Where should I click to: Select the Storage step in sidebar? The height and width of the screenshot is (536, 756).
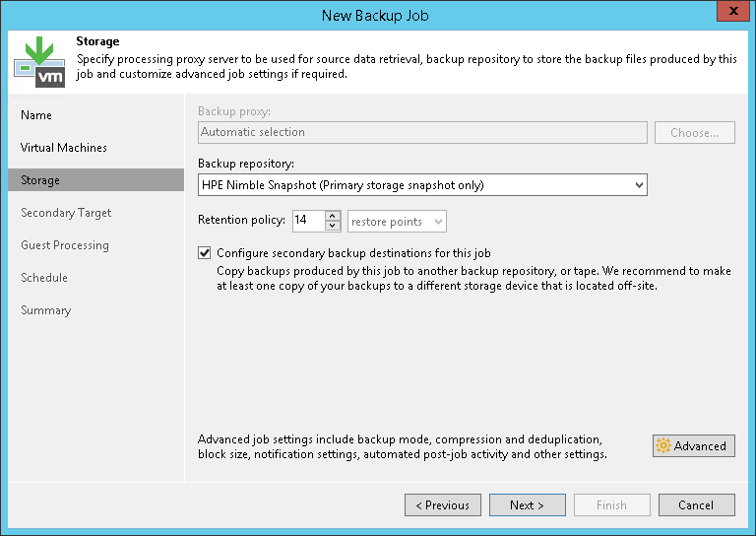pyautogui.click(x=40, y=180)
